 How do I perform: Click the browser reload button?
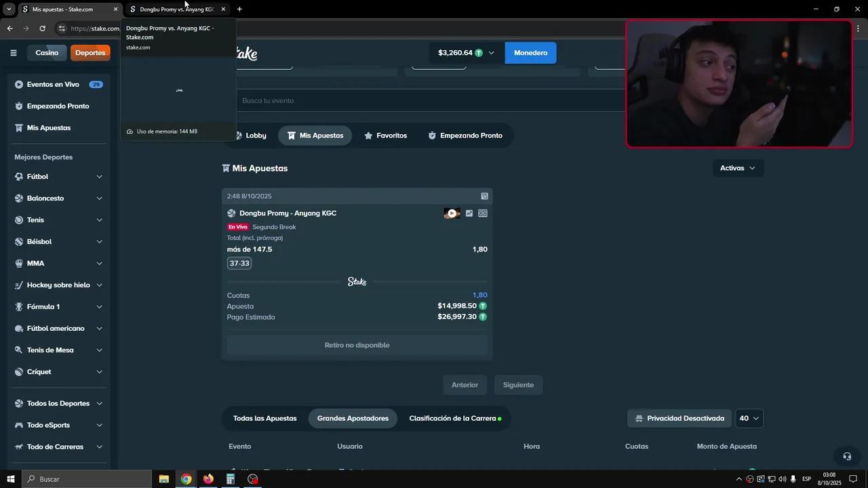(42, 28)
